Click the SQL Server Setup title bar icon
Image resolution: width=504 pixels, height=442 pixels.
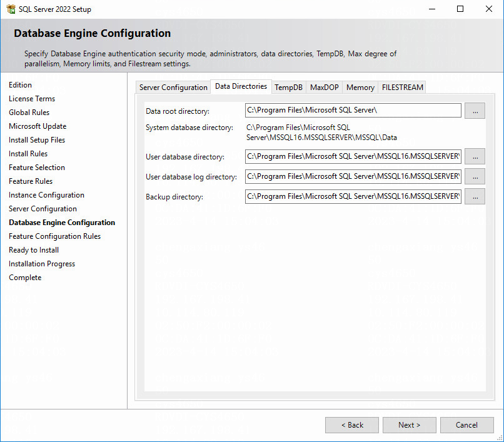point(11,9)
